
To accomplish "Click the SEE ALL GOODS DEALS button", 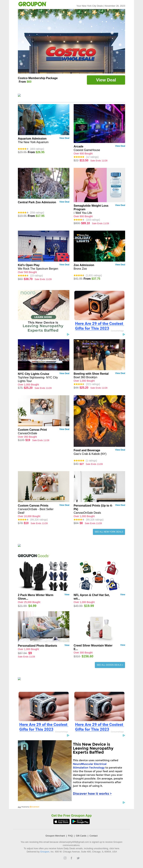I will (x=110, y=665).
